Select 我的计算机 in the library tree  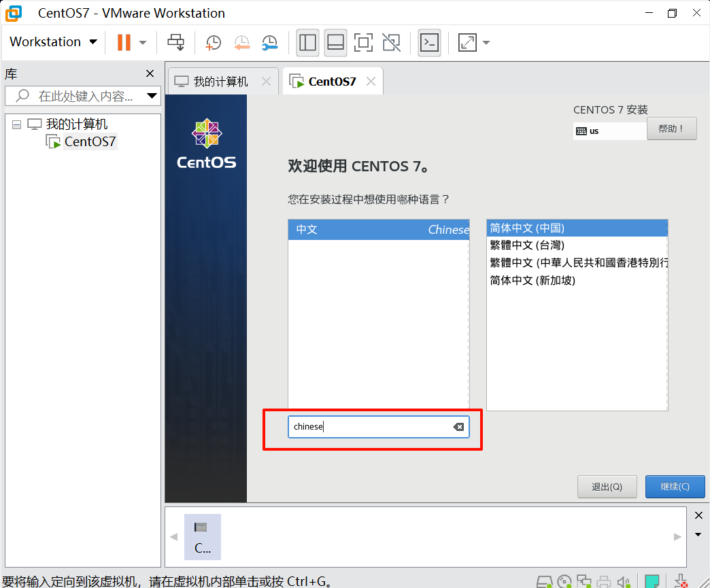point(77,124)
